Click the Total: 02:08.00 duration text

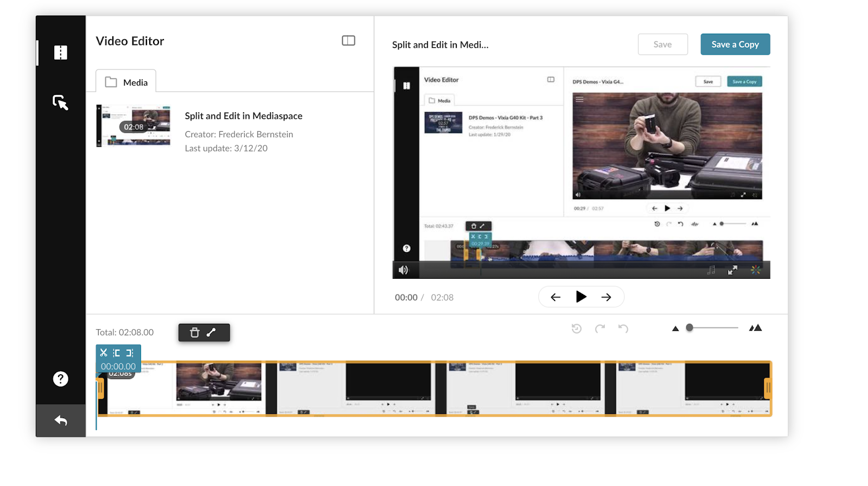point(125,332)
